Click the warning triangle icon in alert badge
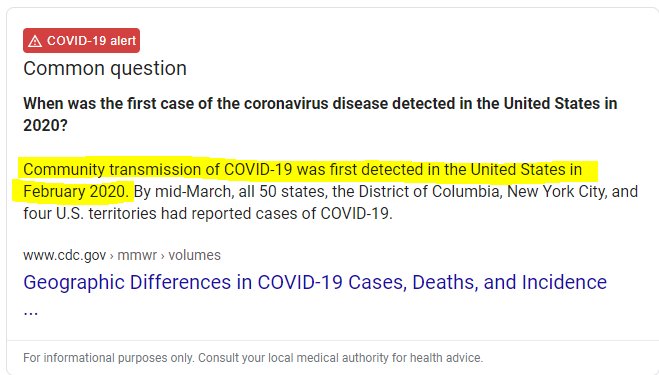The image size is (659, 375). click(x=35, y=41)
